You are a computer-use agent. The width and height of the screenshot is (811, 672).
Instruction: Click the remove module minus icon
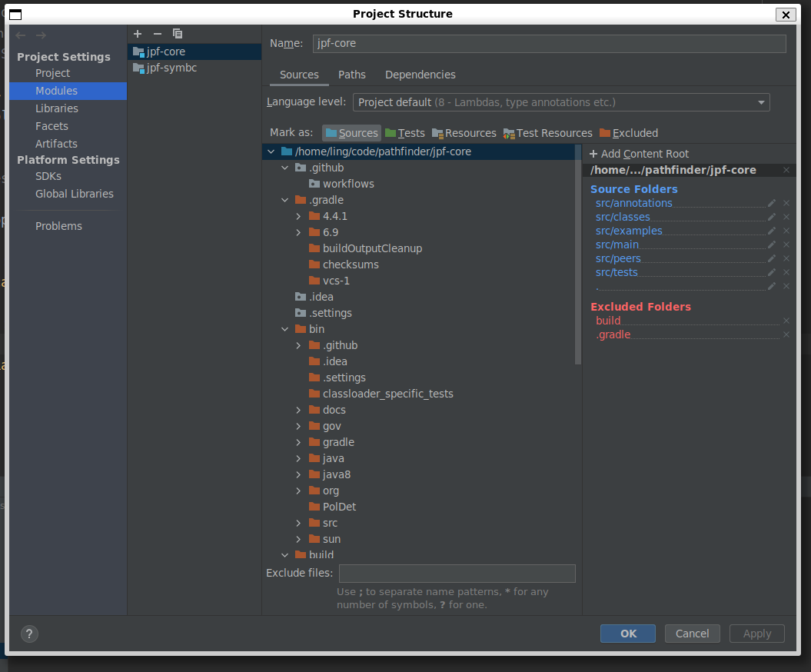158,34
